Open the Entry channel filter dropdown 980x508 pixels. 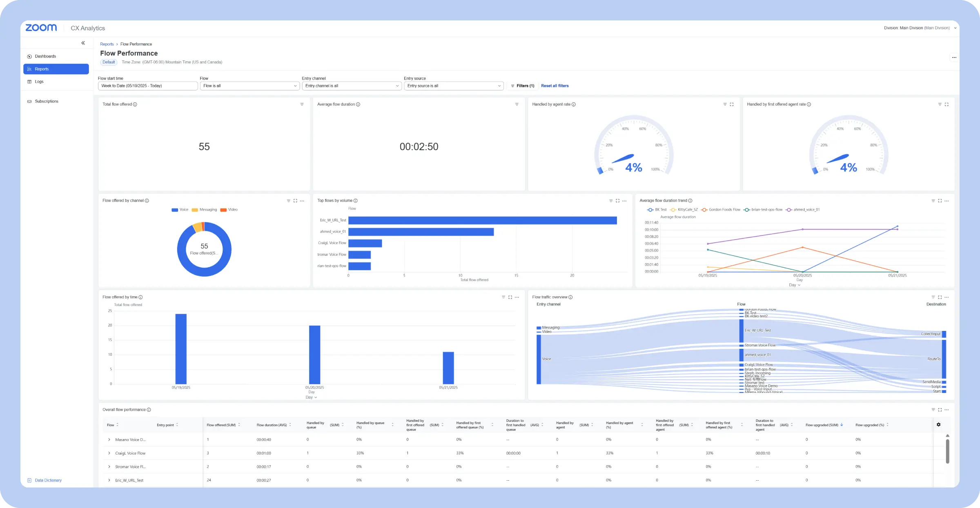pyautogui.click(x=352, y=86)
